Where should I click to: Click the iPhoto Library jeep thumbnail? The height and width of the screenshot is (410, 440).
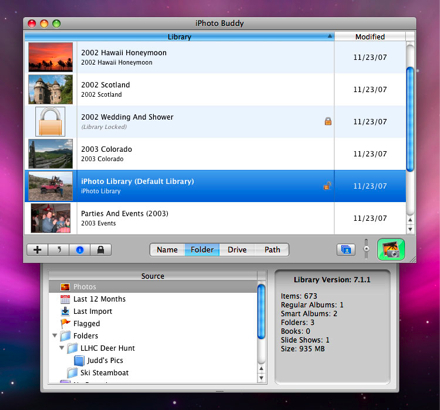coord(50,186)
